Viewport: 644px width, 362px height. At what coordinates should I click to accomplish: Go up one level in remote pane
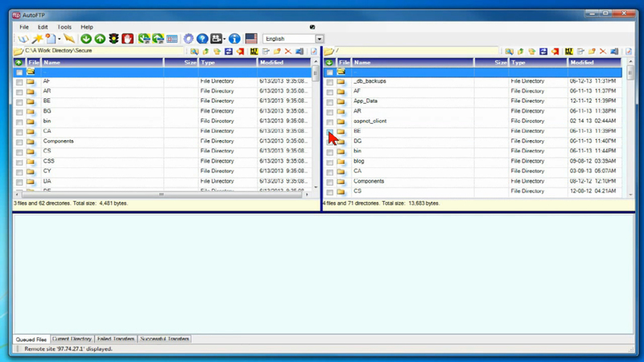coord(520,51)
